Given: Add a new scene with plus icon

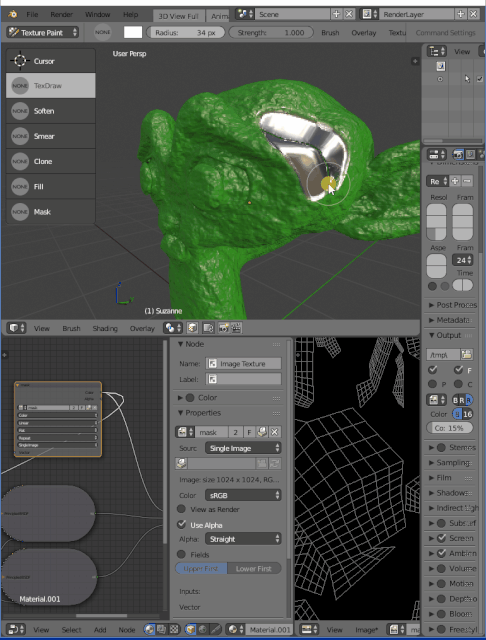Looking at the screenshot, I should [x=336, y=14].
